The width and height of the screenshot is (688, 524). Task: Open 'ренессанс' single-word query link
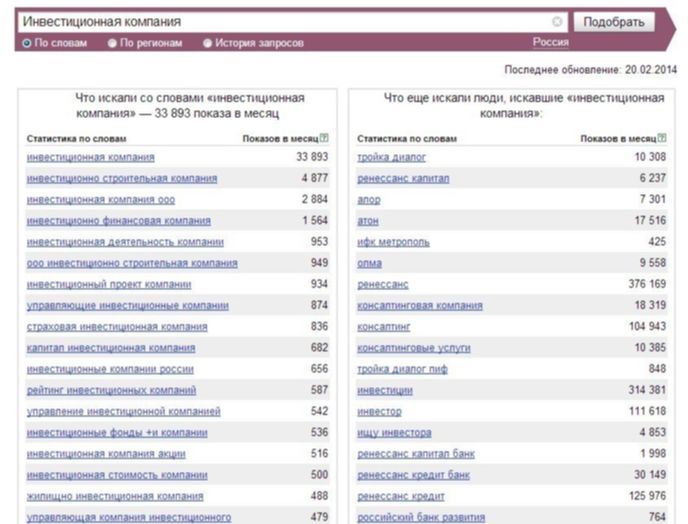click(x=383, y=284)
